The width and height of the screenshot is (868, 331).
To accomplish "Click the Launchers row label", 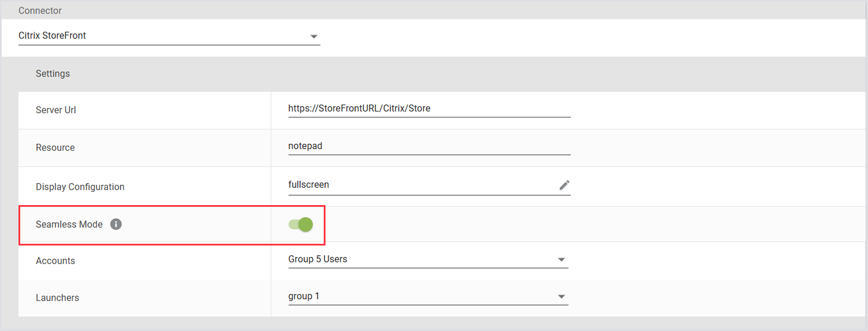I will click(57, 298).
